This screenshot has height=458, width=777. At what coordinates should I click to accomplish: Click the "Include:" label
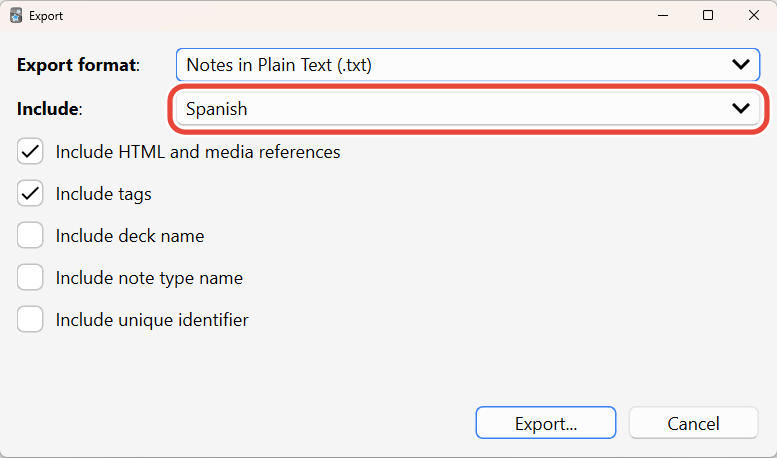[50, 109]
